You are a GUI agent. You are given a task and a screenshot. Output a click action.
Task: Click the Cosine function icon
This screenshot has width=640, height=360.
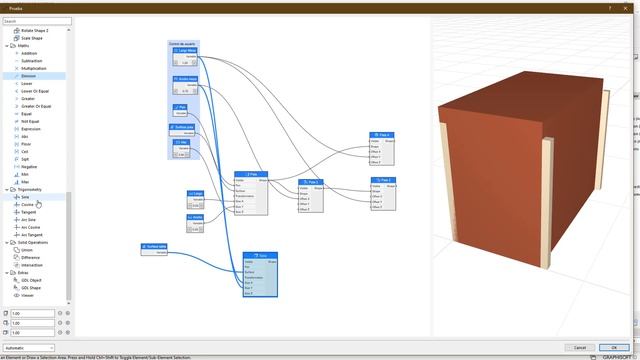(x=17, y=204)
